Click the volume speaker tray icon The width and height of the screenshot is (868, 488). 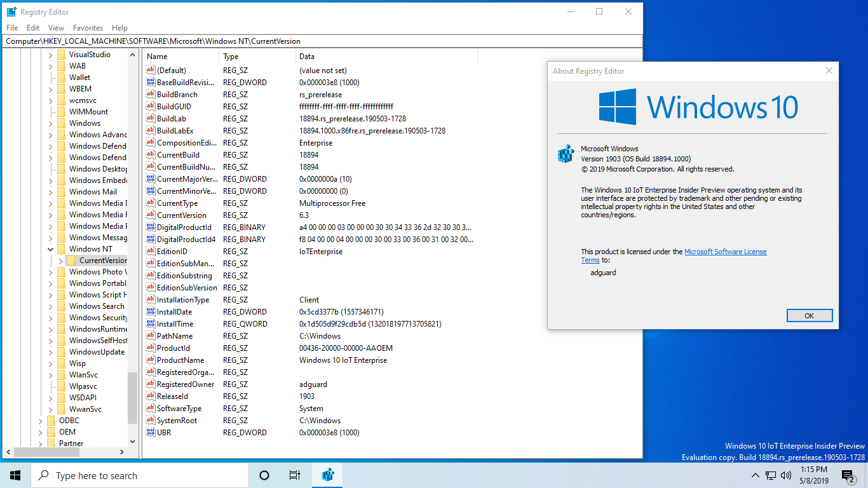786,475
